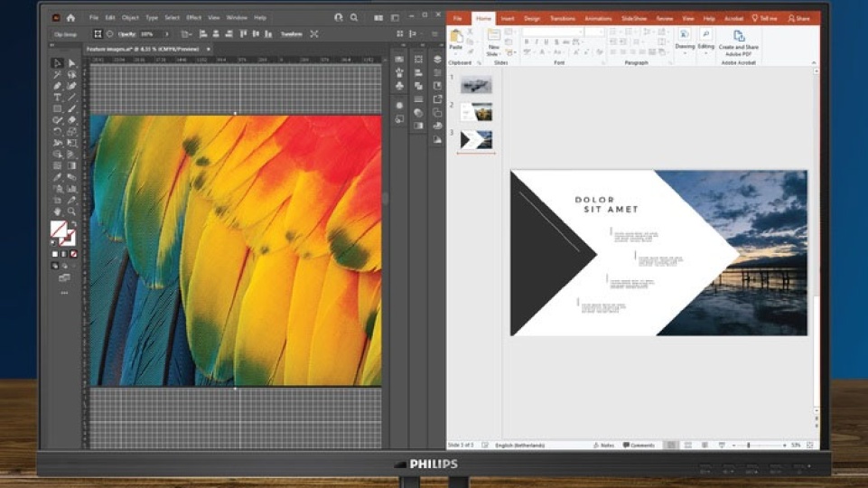This screenshot has height=488, width=868.
Task: Click the Share button in PowerPoint
Action: (x=798, y=18)
